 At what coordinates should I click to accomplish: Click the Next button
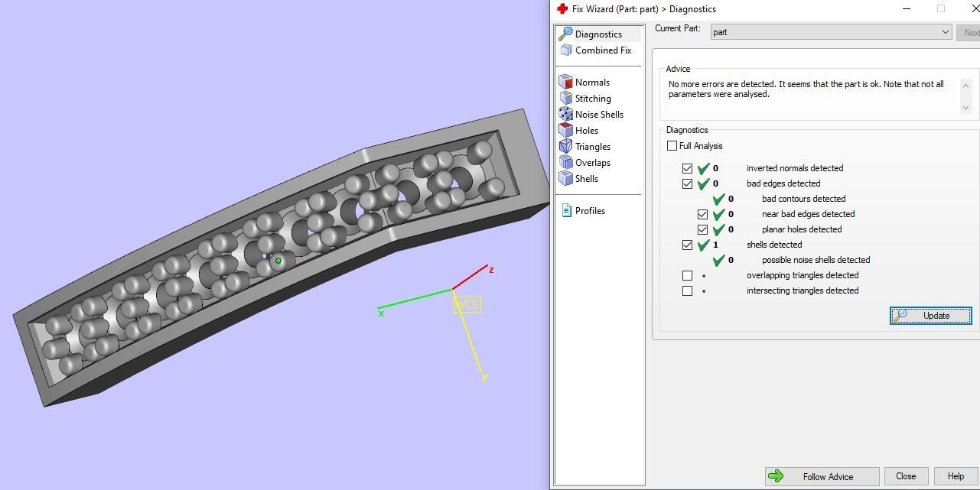969,32
